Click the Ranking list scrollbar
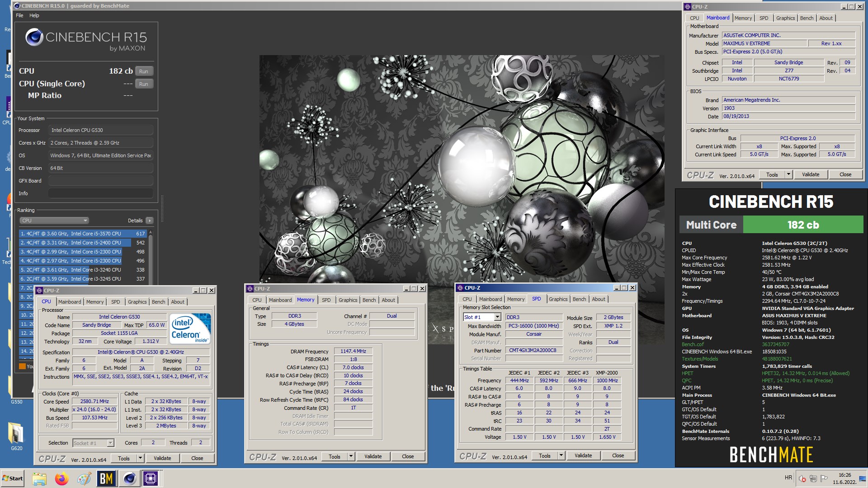Screen dimensions: 868x488 pos(151,257)
